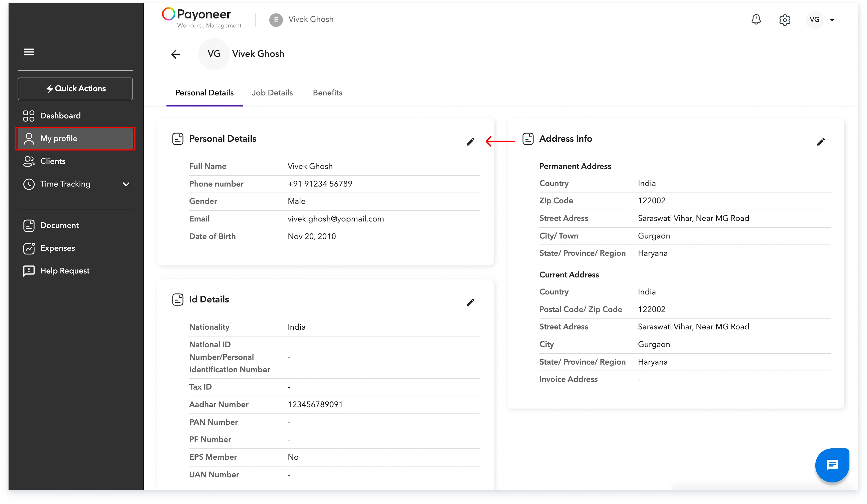Screen dimensions: 867x504
Task: Switch to the Job Details tab
Action: click(x=272, y=92)
